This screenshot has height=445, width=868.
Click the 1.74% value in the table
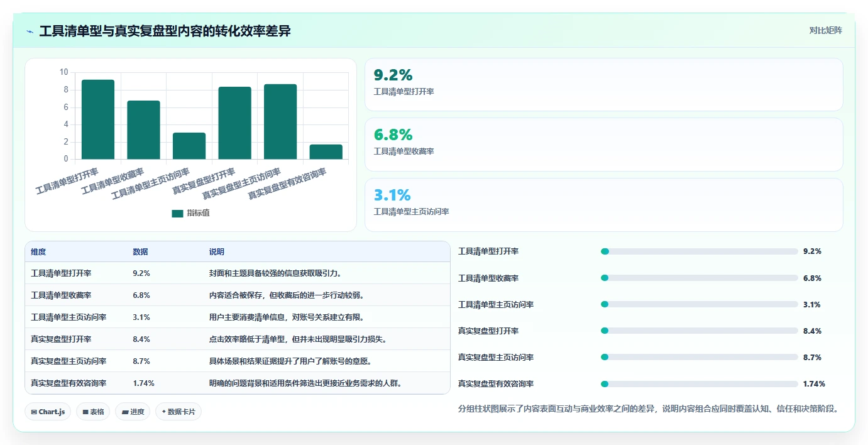pos(143,383)
